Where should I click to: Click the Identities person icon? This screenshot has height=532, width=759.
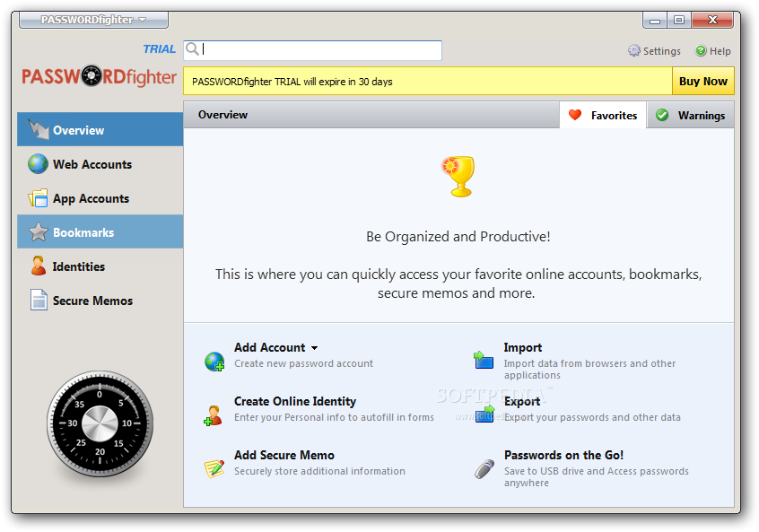(x=39, y=266)
